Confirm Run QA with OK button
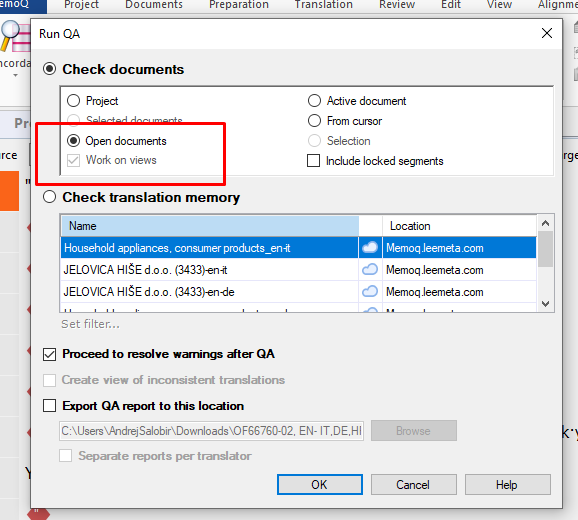578x520 pixels. [320, 485]
